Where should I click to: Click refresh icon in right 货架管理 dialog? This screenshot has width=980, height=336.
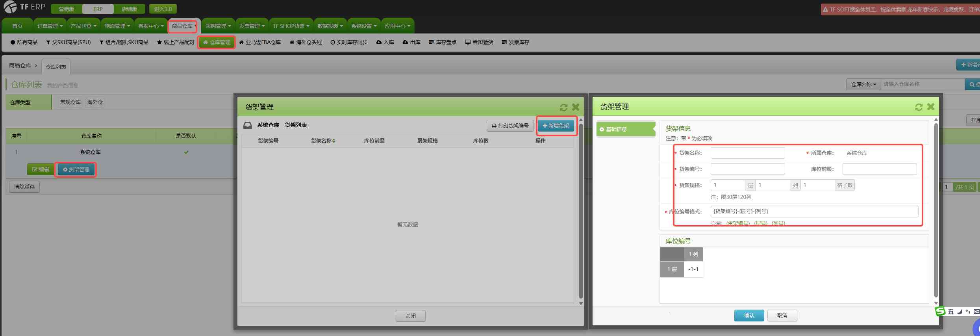pos(919,107)
